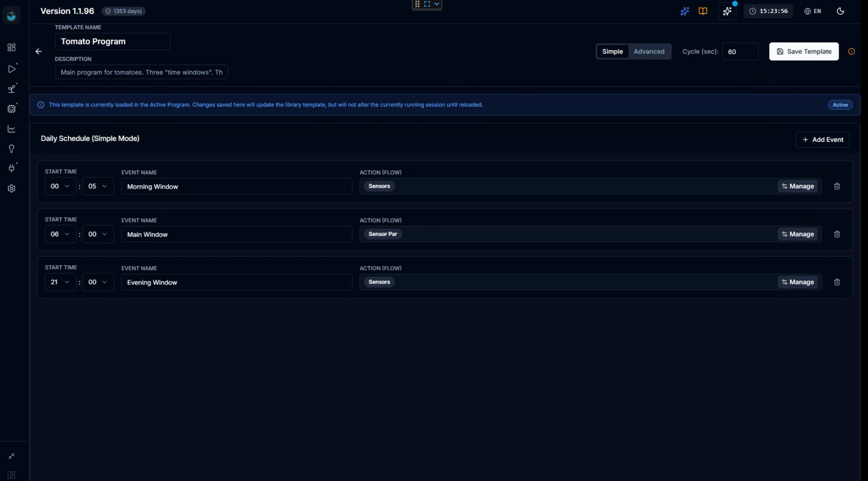Click Add Event
This screenshot has width=868, height=481.
pyautogui.click(x=823, y=139)
